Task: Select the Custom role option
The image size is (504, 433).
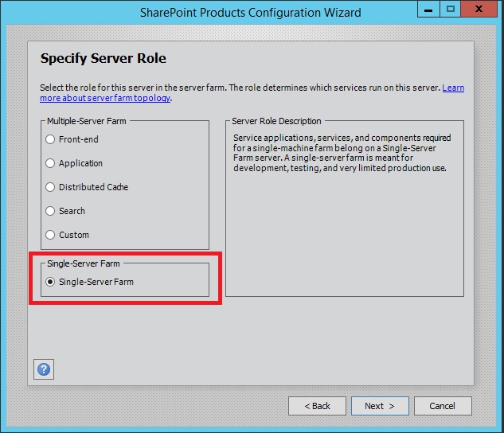Action: coord(50,235)
